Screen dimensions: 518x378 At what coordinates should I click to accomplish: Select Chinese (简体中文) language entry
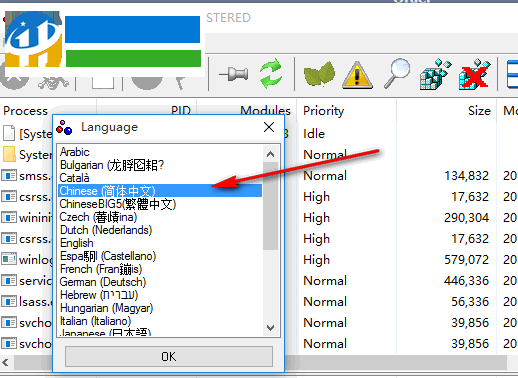tap(160, 191)
